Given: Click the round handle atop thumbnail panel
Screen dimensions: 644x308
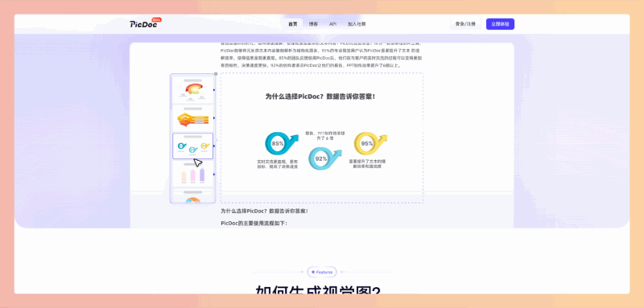Looking at the screenshot, I should pos(216,74).
